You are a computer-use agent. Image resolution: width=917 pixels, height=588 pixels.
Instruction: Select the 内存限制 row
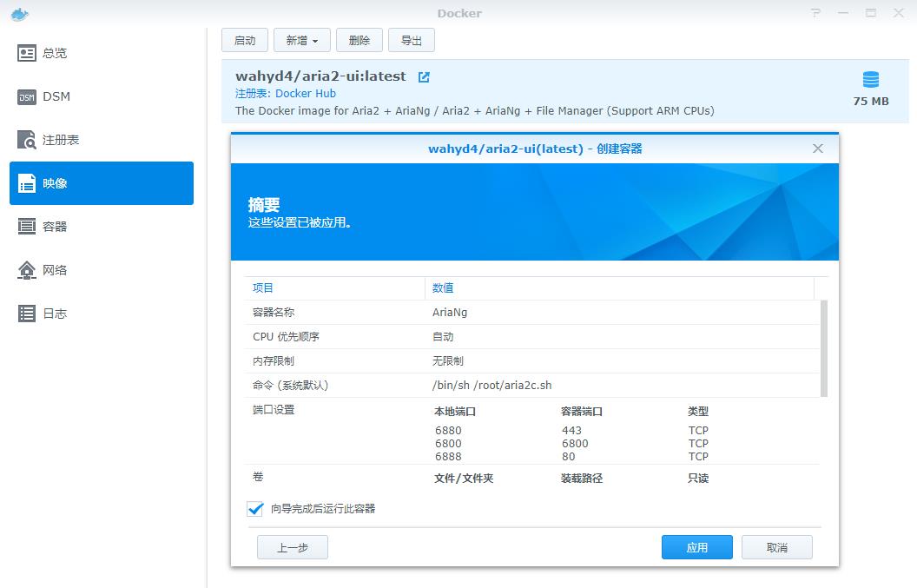pos(532,361)
